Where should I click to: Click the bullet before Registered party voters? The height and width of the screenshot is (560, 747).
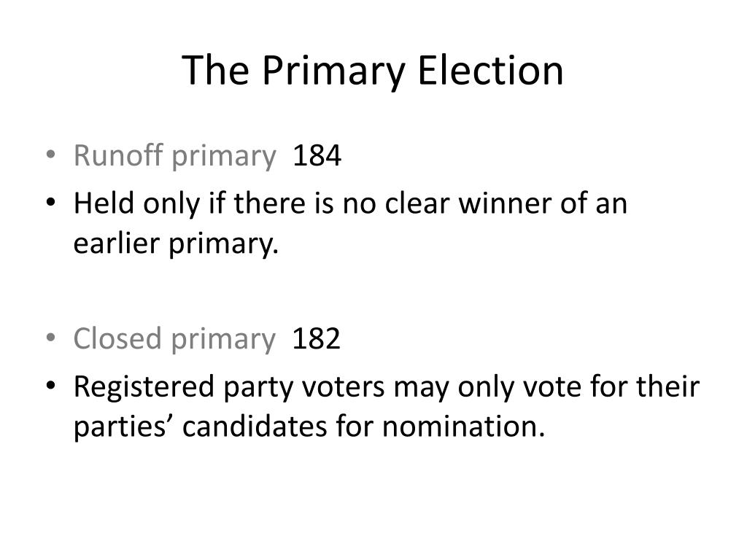click(x=51, y=385)
